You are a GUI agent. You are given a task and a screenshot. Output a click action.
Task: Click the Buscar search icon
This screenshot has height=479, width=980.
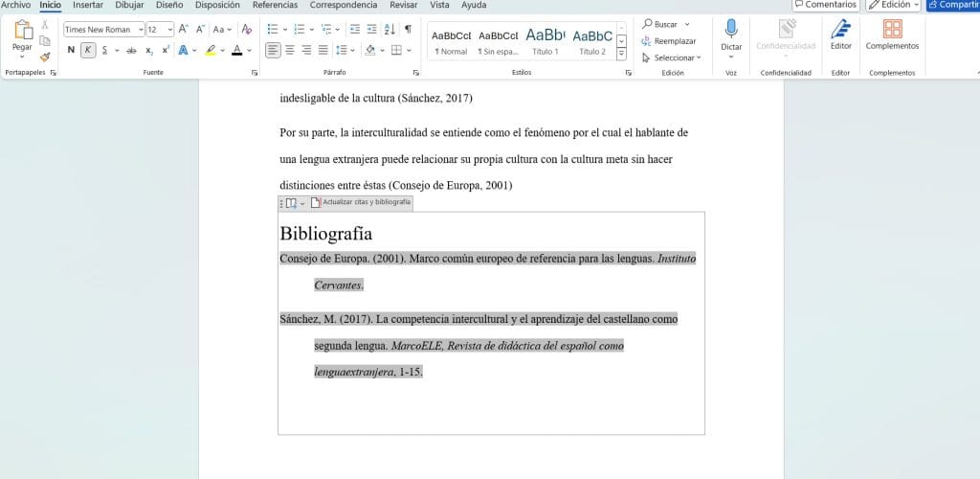pos(648,24)
